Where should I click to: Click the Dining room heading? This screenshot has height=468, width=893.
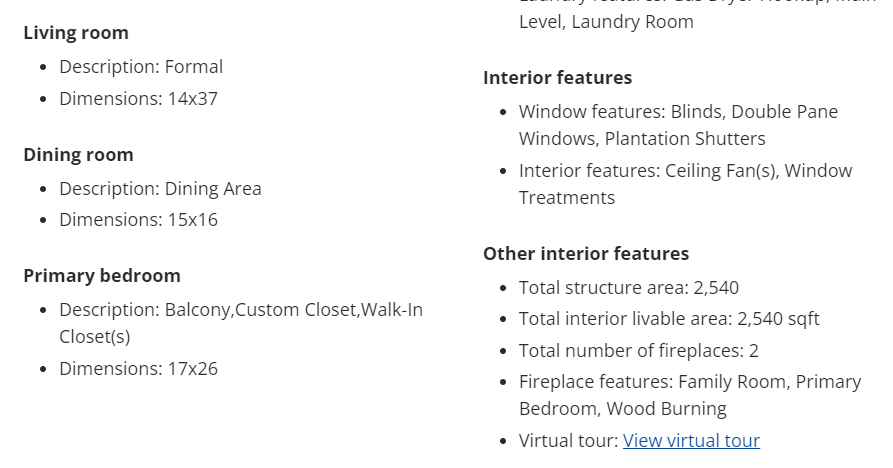click(x=78, y=155)
